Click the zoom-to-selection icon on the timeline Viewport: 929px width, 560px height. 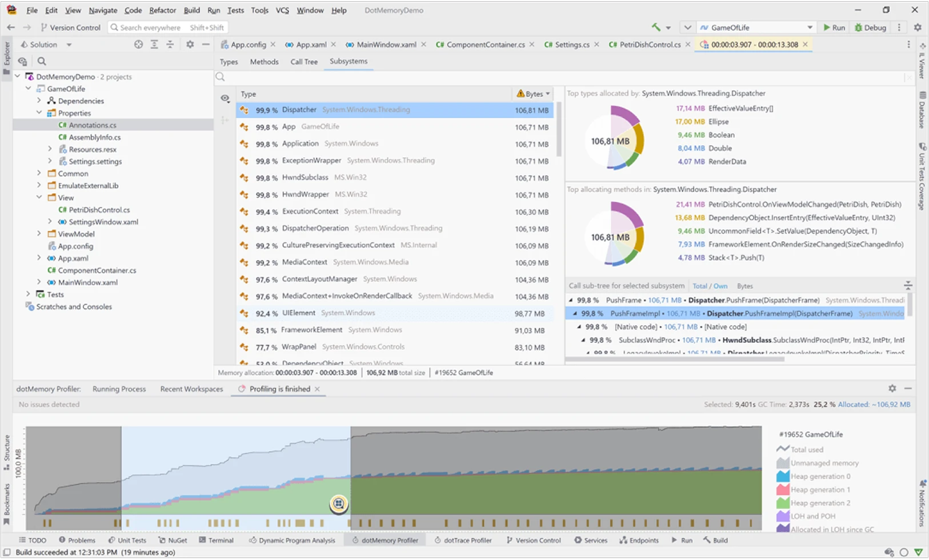coord(339,503)
